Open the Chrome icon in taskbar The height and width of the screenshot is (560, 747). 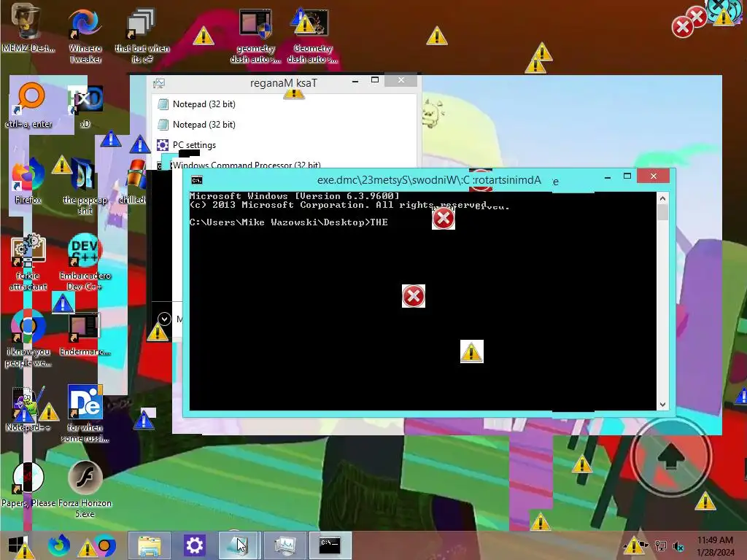pos(105,545)
